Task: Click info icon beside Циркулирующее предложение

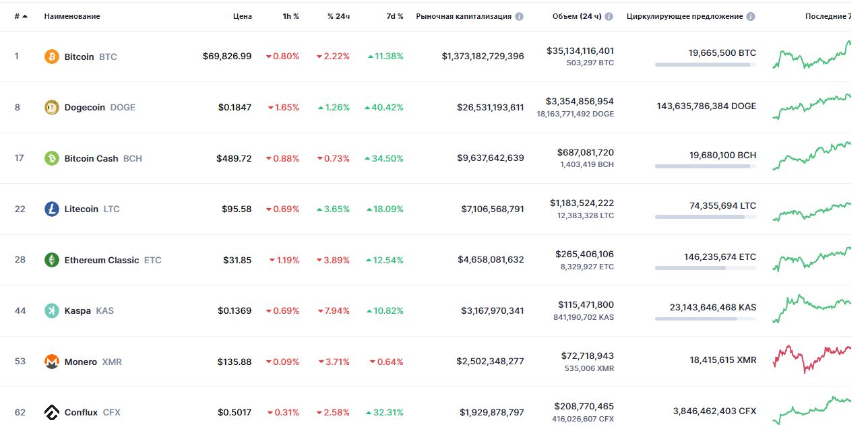Action: [751, 16]
